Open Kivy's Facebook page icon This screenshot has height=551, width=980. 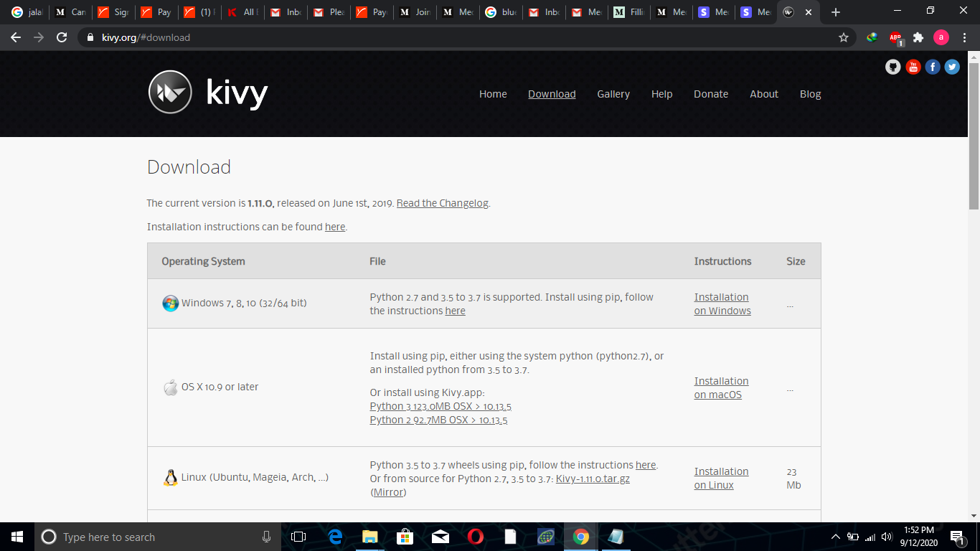click(932, 66)
